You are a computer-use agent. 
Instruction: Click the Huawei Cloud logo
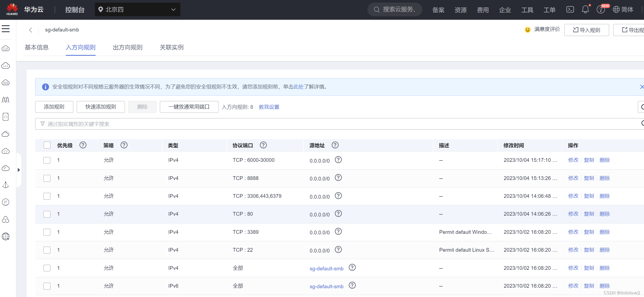click(12, 10)
